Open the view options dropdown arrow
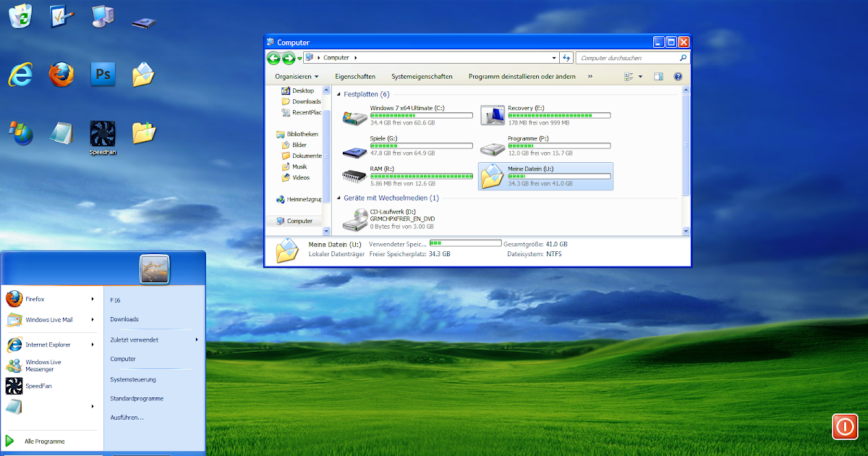 coord(640,76)
